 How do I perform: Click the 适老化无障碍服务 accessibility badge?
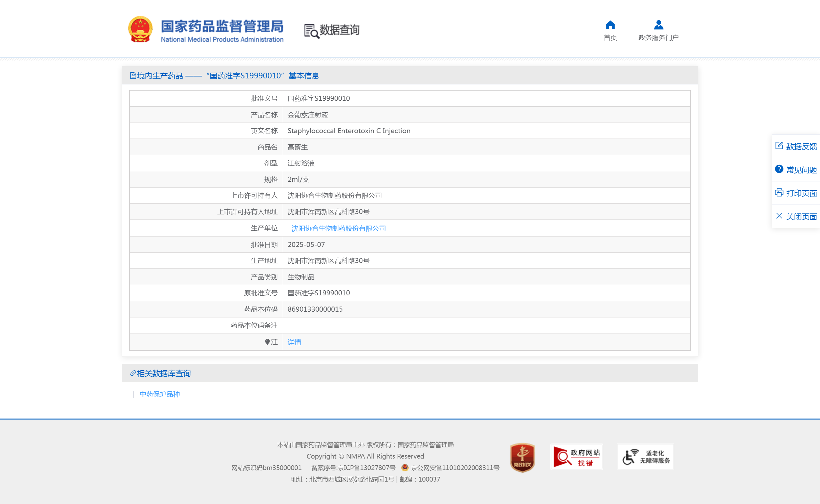click(x=645, y=457)
